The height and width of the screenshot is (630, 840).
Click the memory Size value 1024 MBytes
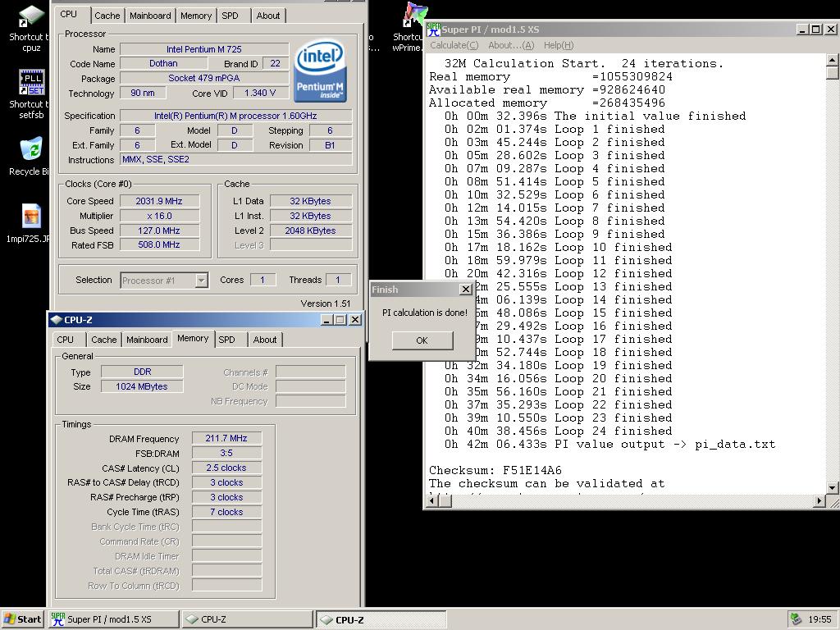pyautogui.click(x=142, y=386)
